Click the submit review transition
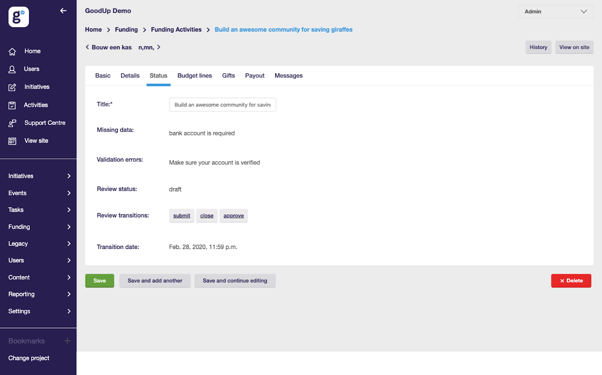Screen dimensions: 602x375 coord(182,216)
